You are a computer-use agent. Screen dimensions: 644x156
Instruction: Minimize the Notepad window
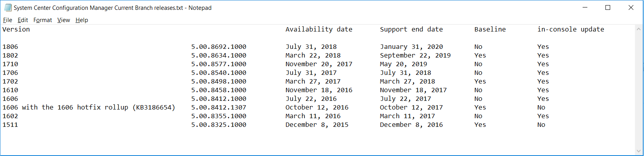click(585, 7)
